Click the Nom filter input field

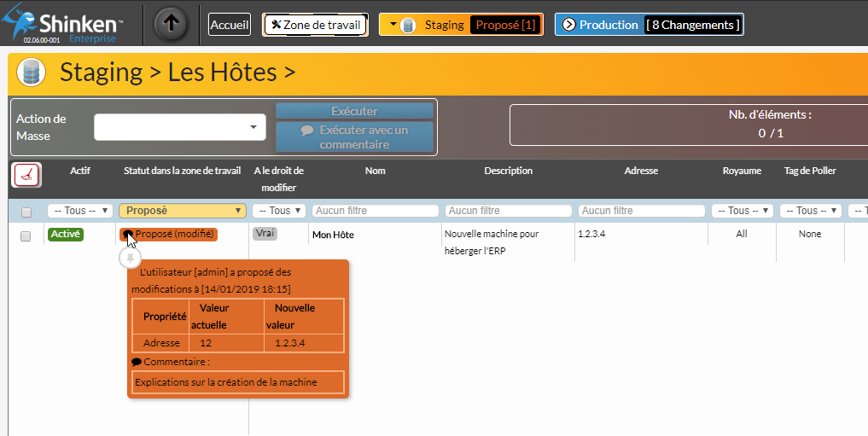coord(375,211)
